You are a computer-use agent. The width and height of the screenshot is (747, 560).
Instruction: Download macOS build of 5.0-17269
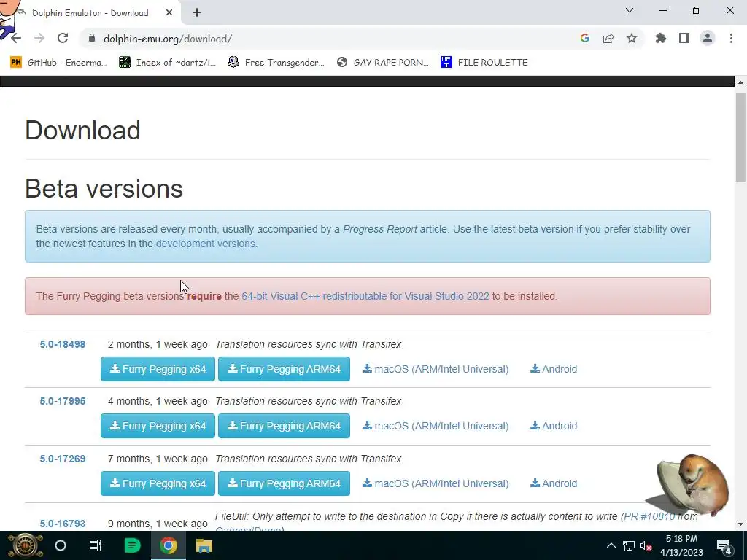pyautogui.click(x=436, y=483)
